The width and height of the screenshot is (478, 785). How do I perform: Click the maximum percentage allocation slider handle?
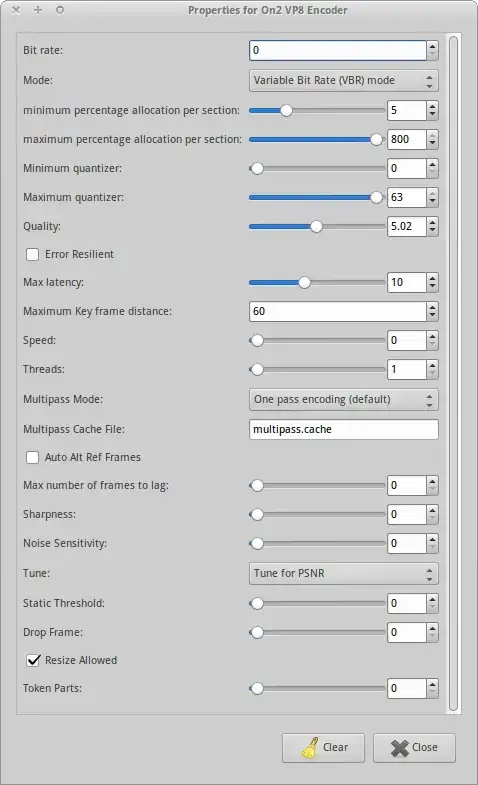[x=376, y=140]
